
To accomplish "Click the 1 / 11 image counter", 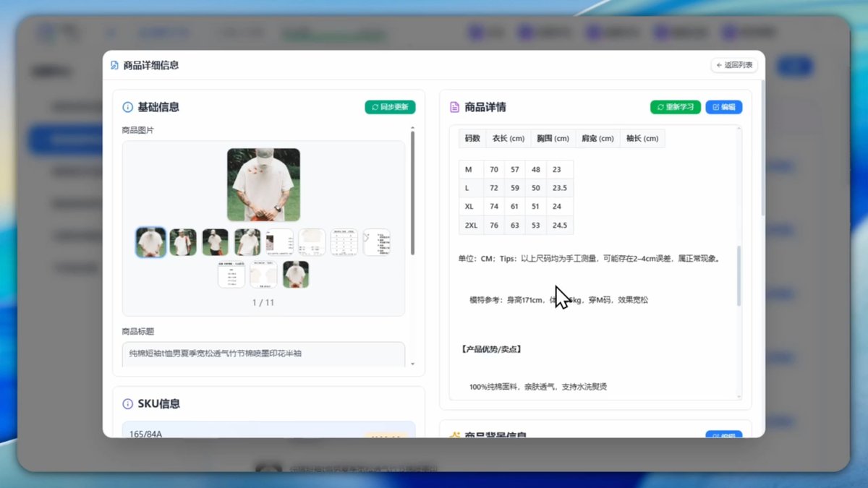I will [x=263, y=302].
